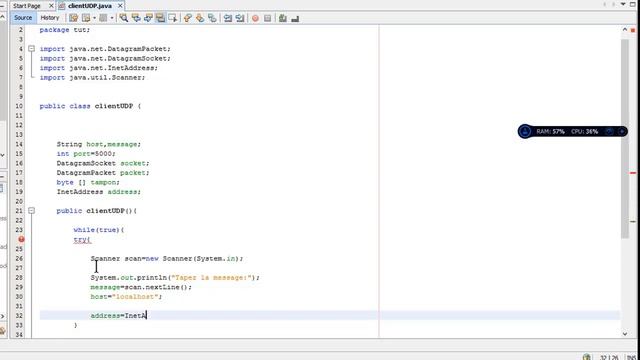Click the 'host="localhost";' line
Viewport: 640px width, 360px height.
pos(126,297)
